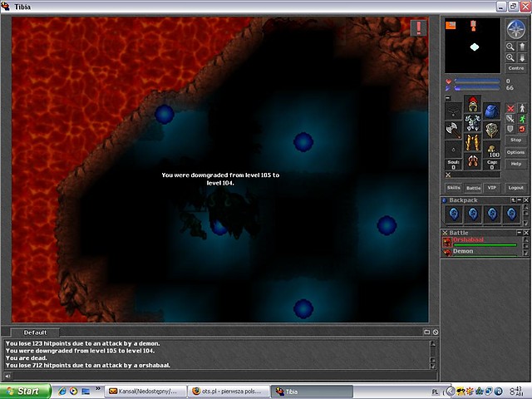The width and height of the screenshot is (532, 399).
Task: Click the PL language indicator
Action: pyautogui.click(x=436, y=392)
